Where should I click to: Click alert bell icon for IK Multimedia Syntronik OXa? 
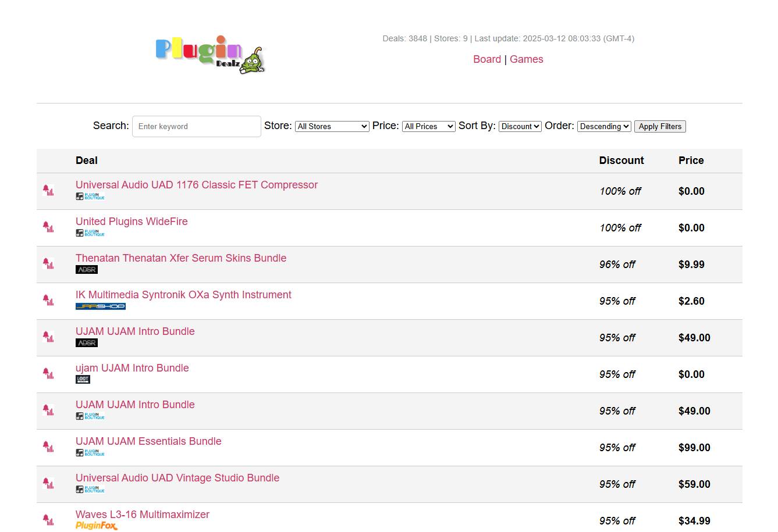click(48, 300)
